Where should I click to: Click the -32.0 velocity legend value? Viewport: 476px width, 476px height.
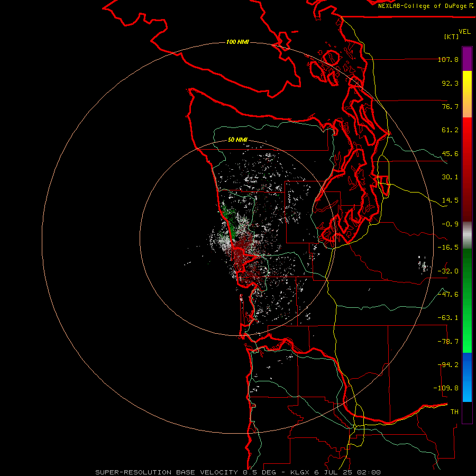[448, 271]
